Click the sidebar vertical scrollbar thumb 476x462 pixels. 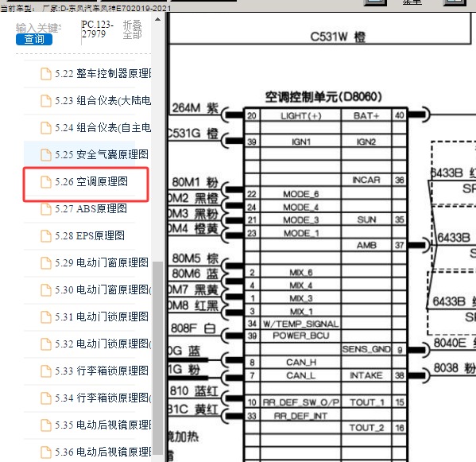click(157, 358)
